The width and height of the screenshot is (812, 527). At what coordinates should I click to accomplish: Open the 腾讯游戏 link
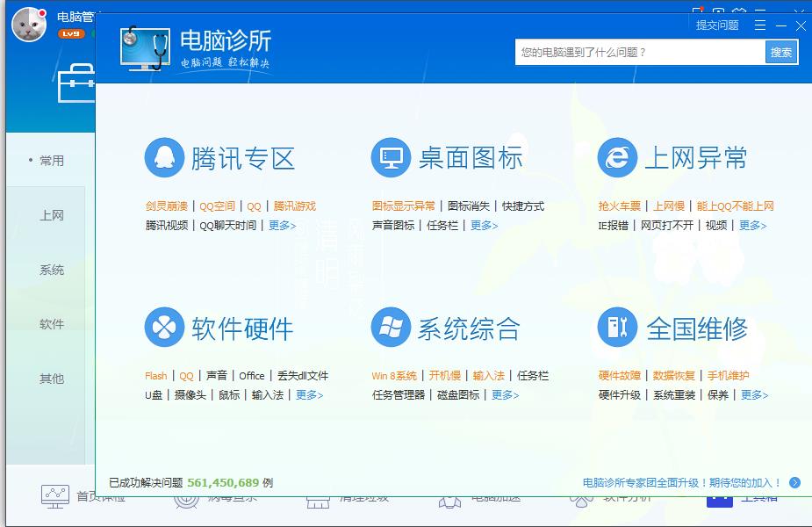click(x=295, y=206)
